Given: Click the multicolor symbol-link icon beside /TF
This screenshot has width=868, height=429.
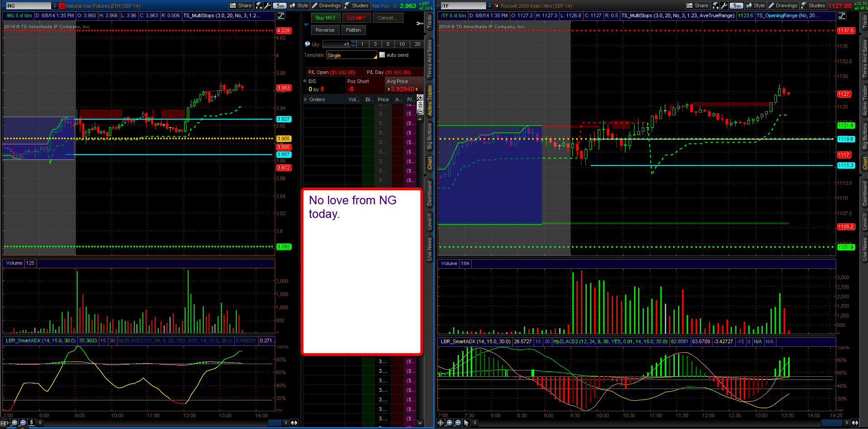Looking at the screenshot, I should coord(497,6).
